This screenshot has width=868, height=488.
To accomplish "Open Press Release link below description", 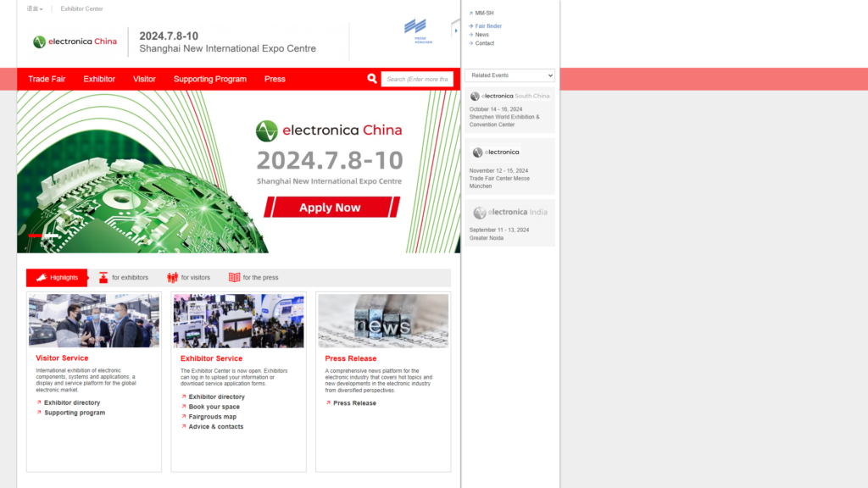I will (x=355, y=402).
